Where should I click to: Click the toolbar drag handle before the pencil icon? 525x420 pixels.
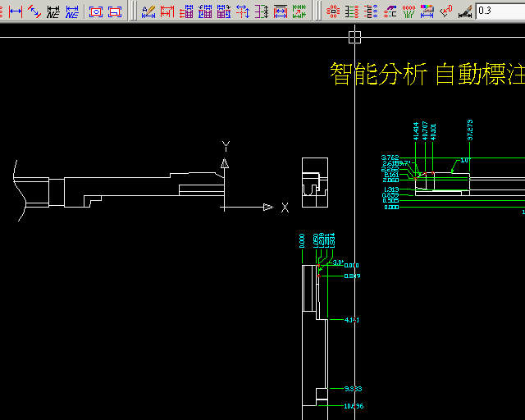pos(133,11)
